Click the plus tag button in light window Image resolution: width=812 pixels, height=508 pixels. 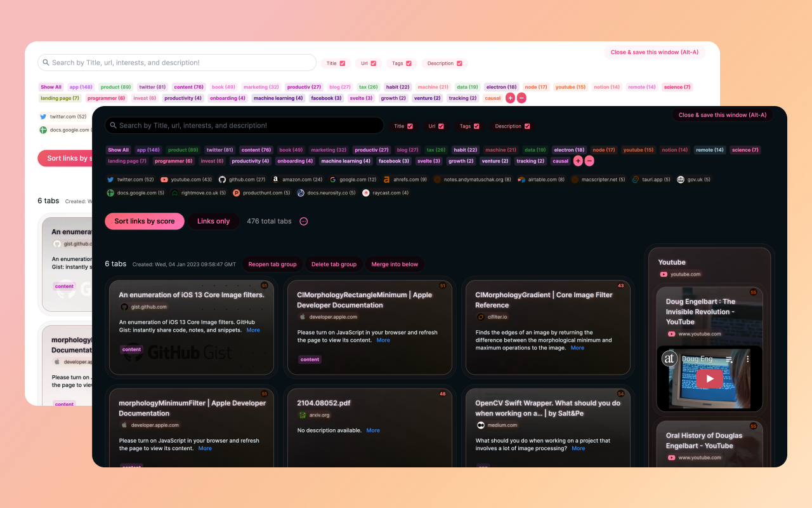coord(510,98)
